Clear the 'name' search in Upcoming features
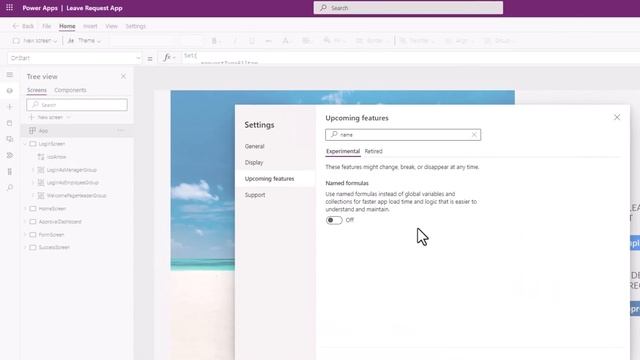 (474, 135)
